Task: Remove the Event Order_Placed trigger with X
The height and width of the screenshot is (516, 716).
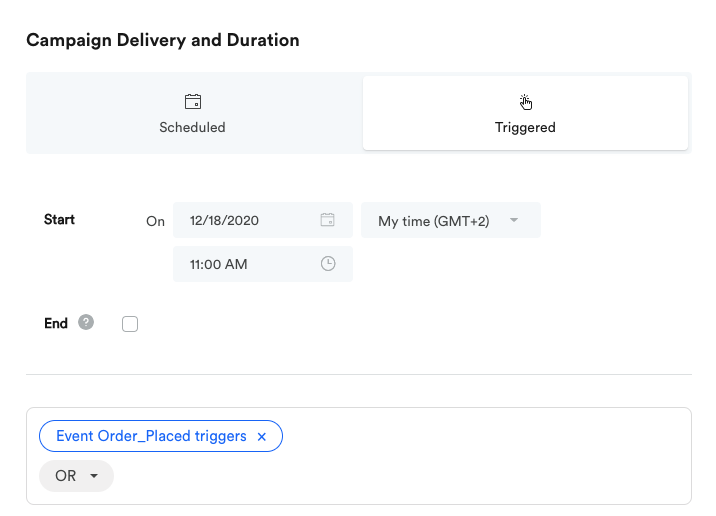Action: [262, 437]
